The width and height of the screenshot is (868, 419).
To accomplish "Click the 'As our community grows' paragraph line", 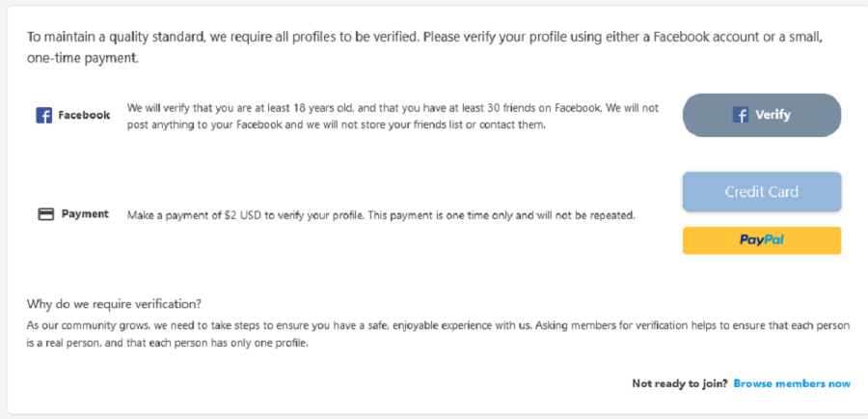I will click(438, 326).
